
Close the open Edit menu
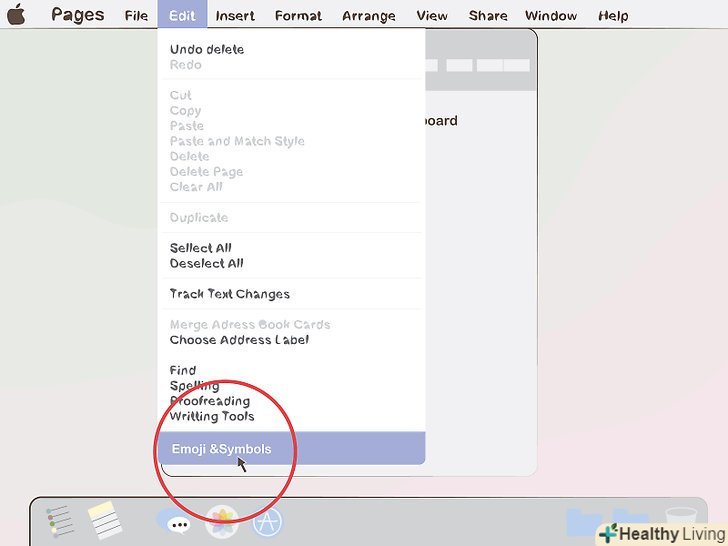click(182, 15)
